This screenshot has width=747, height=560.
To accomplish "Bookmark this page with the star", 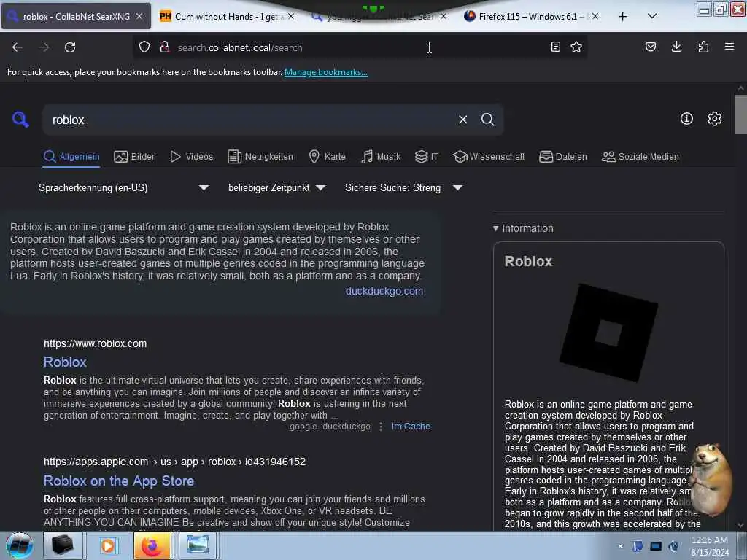I will (x=576, y=47).
